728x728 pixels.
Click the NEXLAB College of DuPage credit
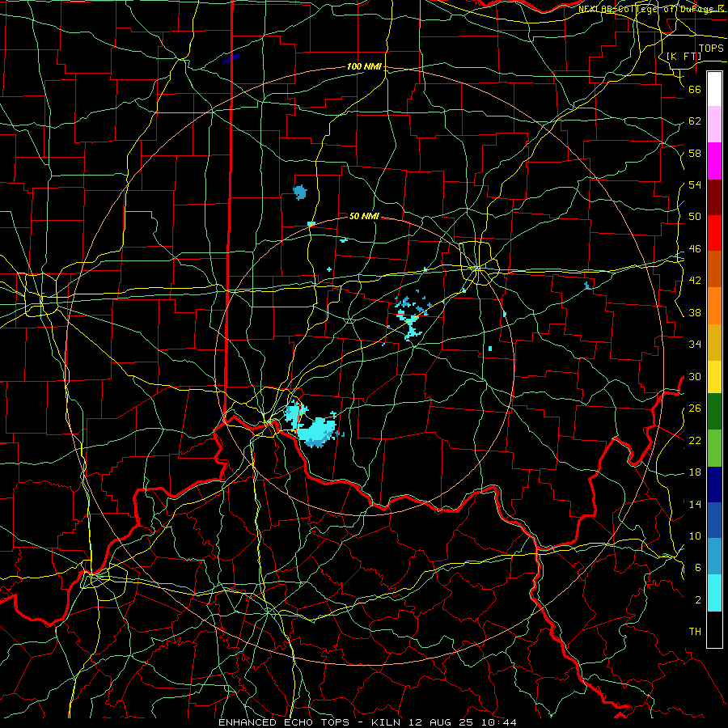652,9
